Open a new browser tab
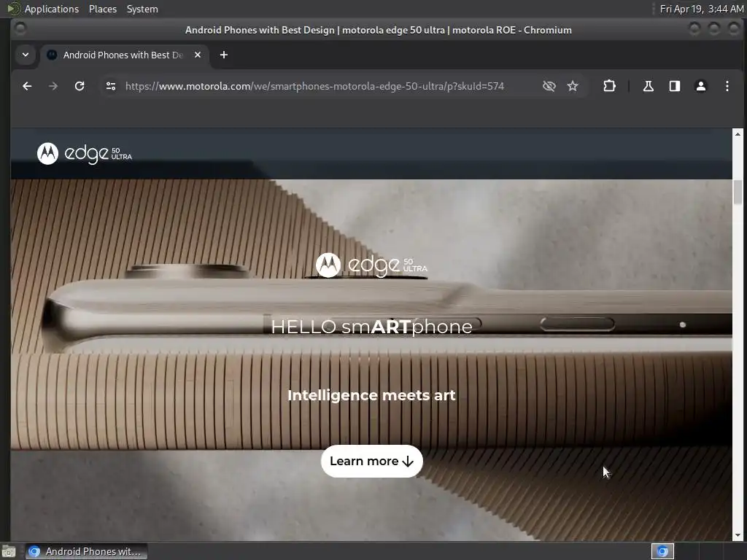 tap(224, 55)
